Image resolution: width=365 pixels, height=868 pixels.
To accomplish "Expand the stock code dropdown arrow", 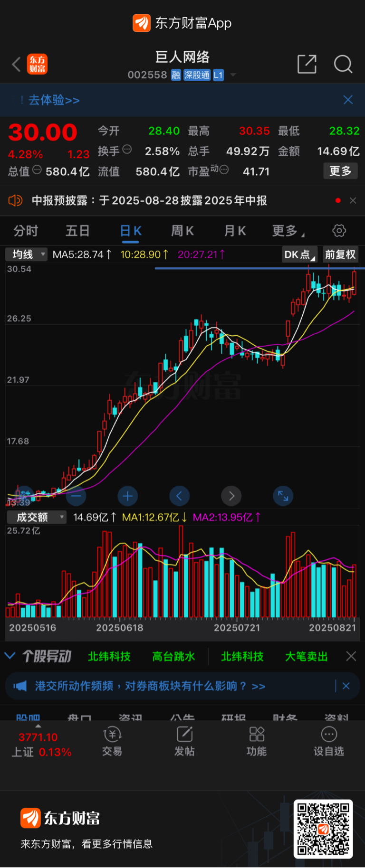I will pyautogui.click(x=233, y=75).
